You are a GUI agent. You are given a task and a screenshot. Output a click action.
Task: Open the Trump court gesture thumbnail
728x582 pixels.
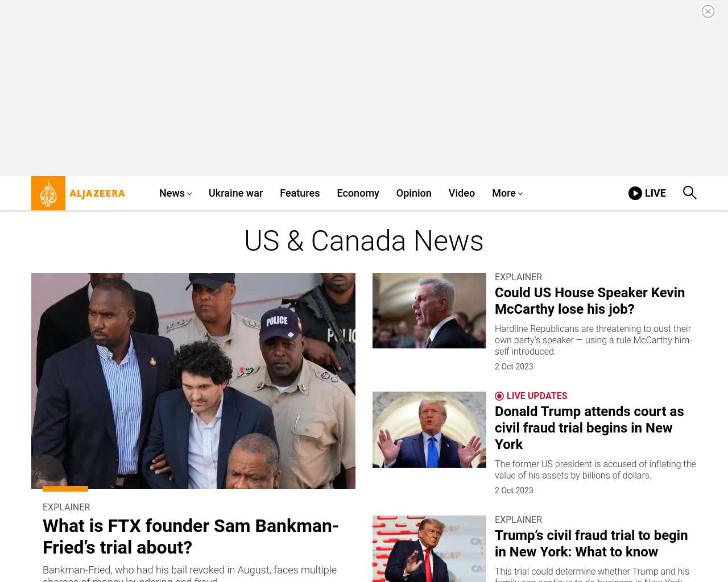point(429,430)
